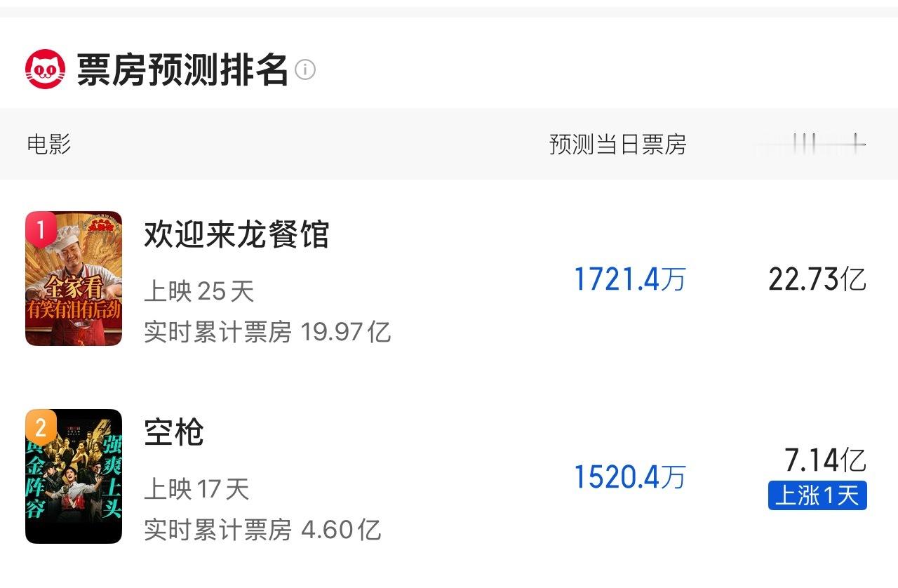Tap the Maoyan cat logo icon
This screenshot has width=898, height=588.
click(x=46, y=69)
